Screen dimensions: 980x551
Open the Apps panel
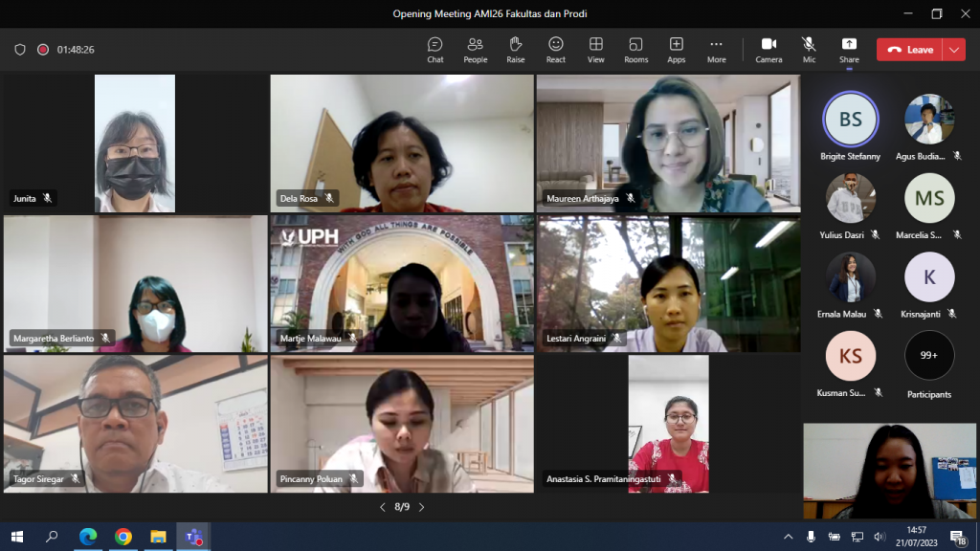676,50
